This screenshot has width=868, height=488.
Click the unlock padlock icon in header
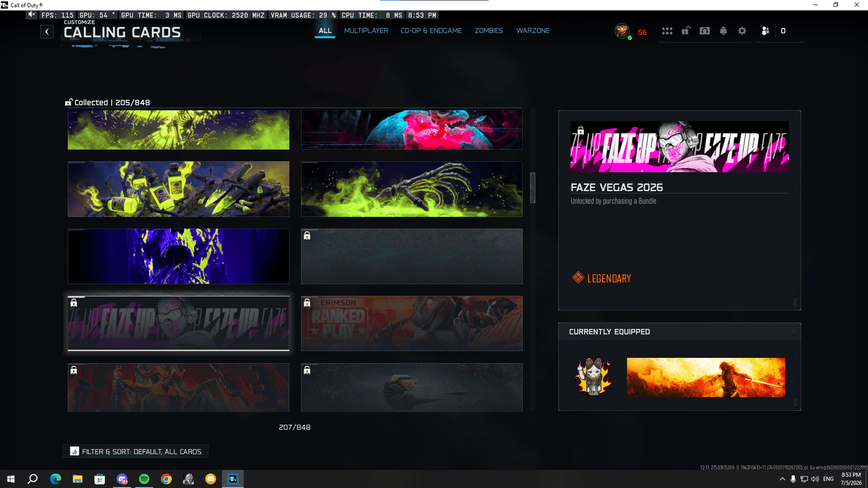pyautogui.click(x=686, y=31)
